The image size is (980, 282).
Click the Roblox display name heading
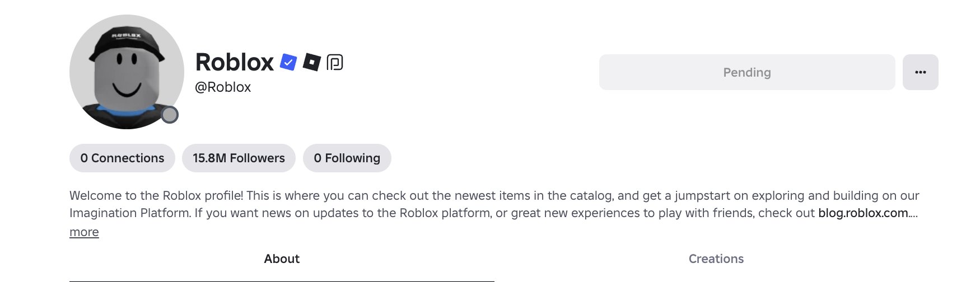(234, 62)
